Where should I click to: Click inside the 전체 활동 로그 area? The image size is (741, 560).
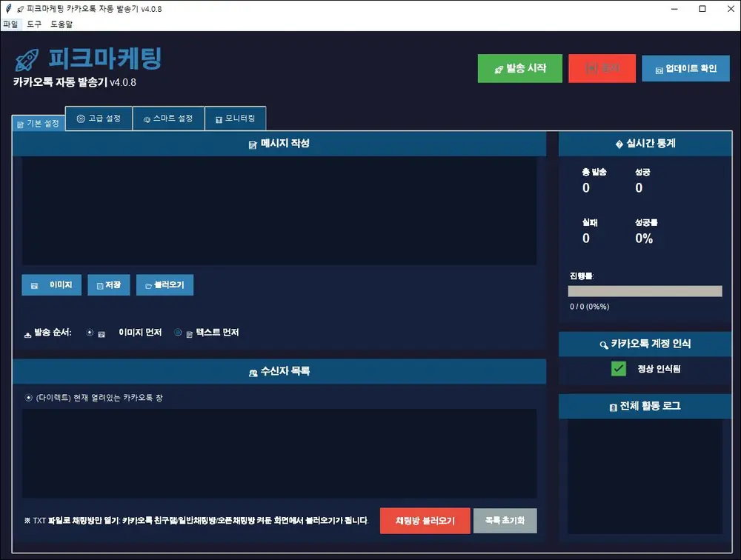pyautogui.click(x=645, y=476)
